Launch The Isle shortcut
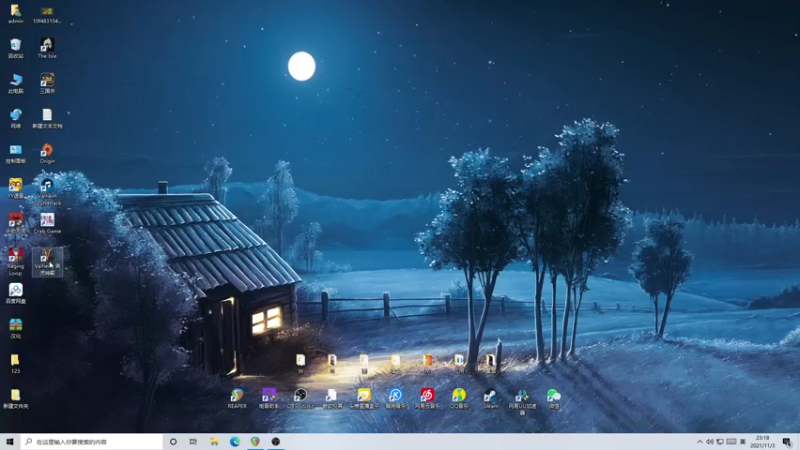The height and width of the screenshot is (450, 800). pos(47,48)
